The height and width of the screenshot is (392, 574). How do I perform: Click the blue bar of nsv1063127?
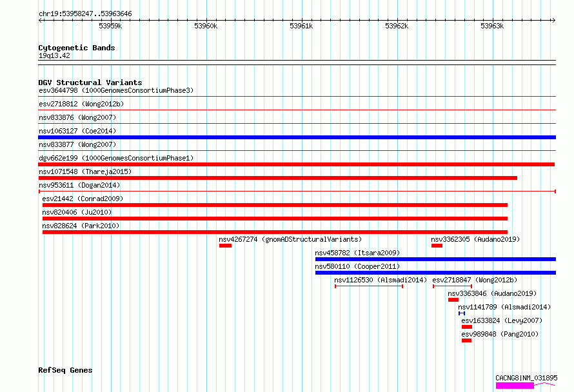[x=297, y=137]
